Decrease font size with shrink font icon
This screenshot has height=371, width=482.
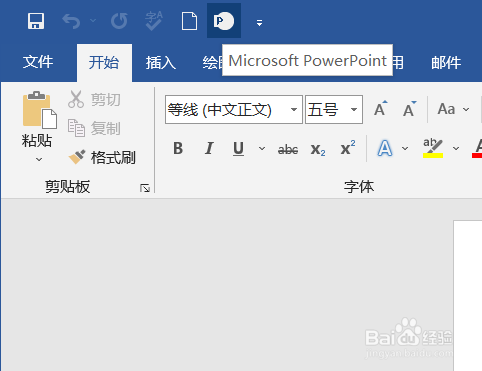click(x=410, y=109)
